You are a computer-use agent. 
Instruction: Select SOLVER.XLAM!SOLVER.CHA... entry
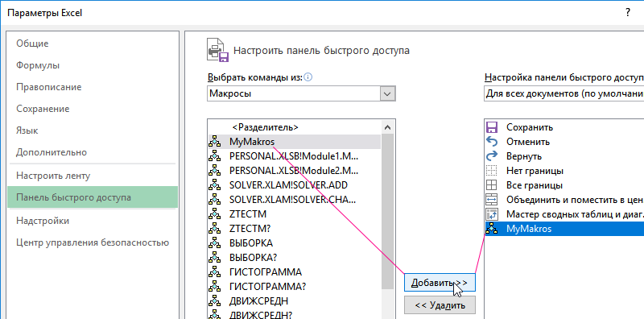click(x=292, y=200)
